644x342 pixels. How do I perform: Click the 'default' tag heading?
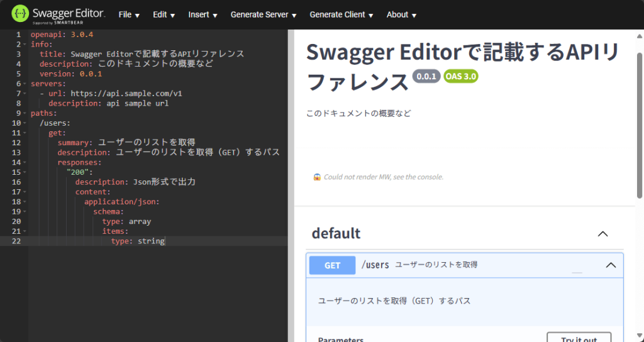(x=336, y=233)
